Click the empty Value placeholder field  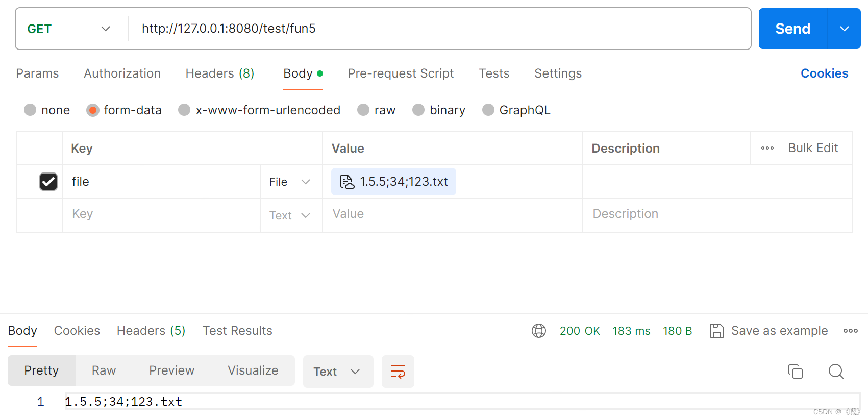tap(452, 214)
